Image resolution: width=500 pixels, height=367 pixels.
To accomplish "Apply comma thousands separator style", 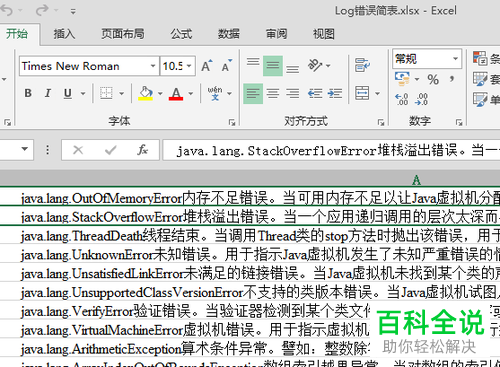I will click(x=452, y=79).
